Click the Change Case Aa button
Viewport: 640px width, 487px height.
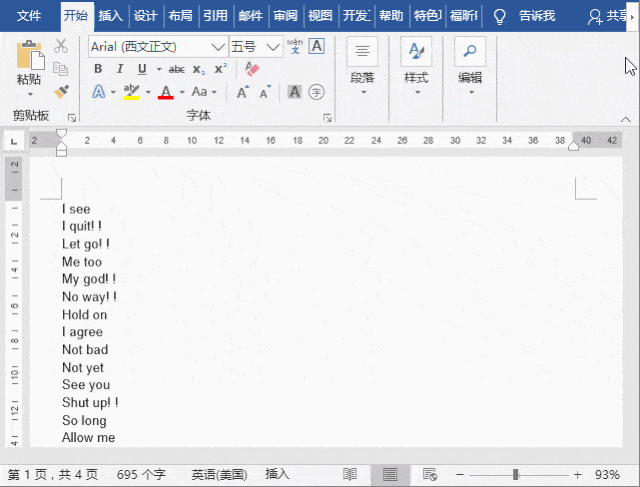point(199,92)
